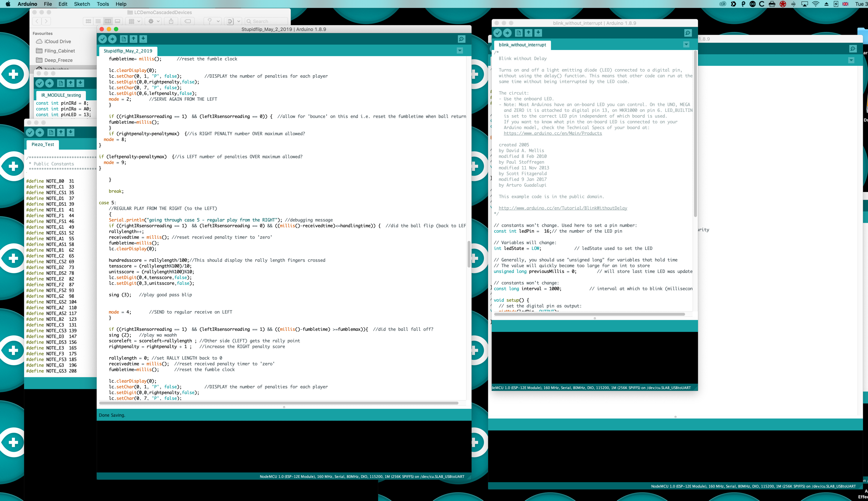Click Open sketch icon in IR_MODULE_testing window

tap(70, 83)
